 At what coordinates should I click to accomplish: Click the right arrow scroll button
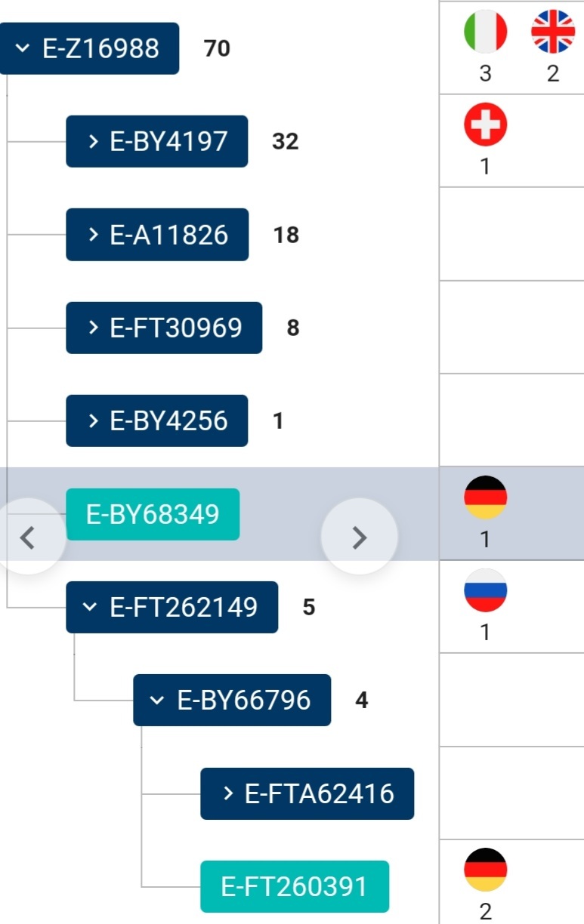point(360,537)
